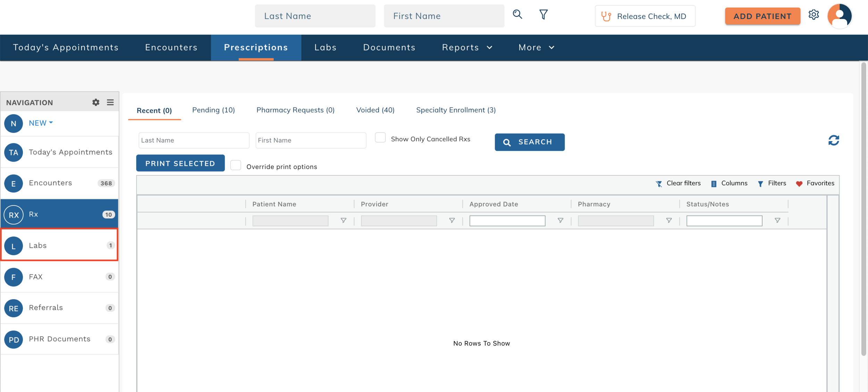This screenshot has height=392, width=868.
Task: Check Override print options
Action: [236, 166]
